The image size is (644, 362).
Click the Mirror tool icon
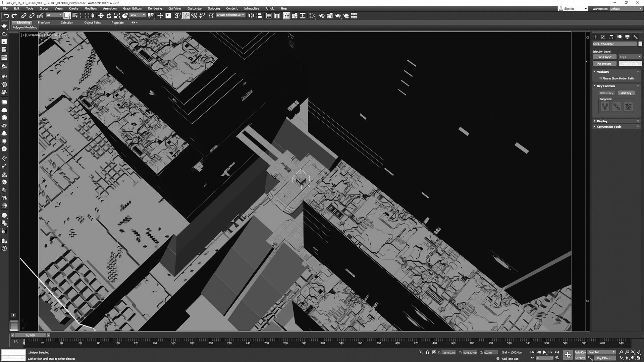(251, 15)
